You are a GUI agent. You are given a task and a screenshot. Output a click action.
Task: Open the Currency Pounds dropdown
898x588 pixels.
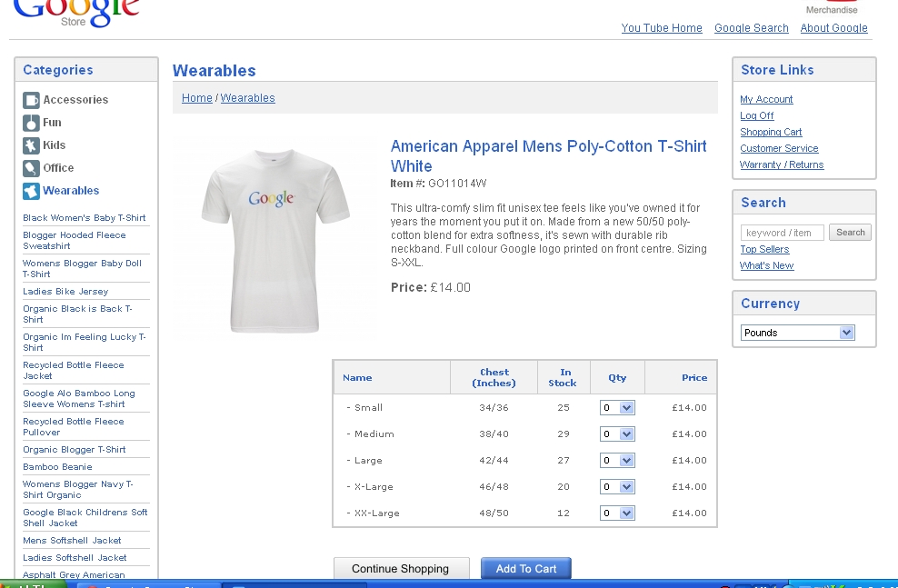797,333
